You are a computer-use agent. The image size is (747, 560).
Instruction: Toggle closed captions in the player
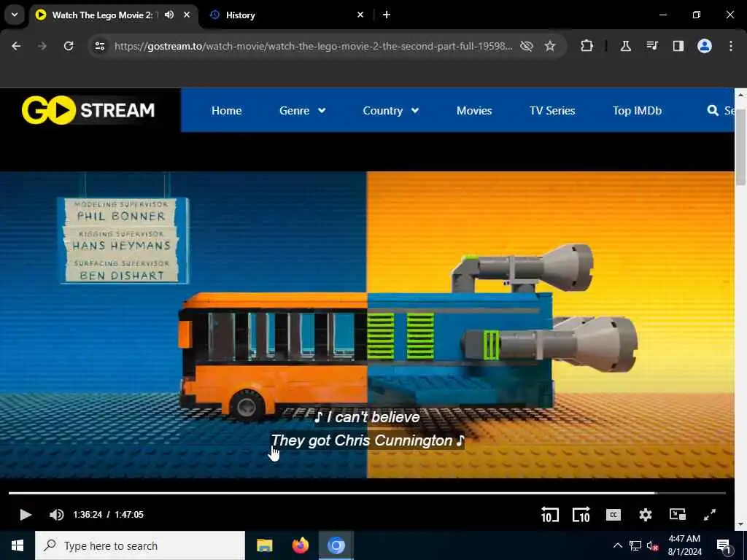click(613, 515)
